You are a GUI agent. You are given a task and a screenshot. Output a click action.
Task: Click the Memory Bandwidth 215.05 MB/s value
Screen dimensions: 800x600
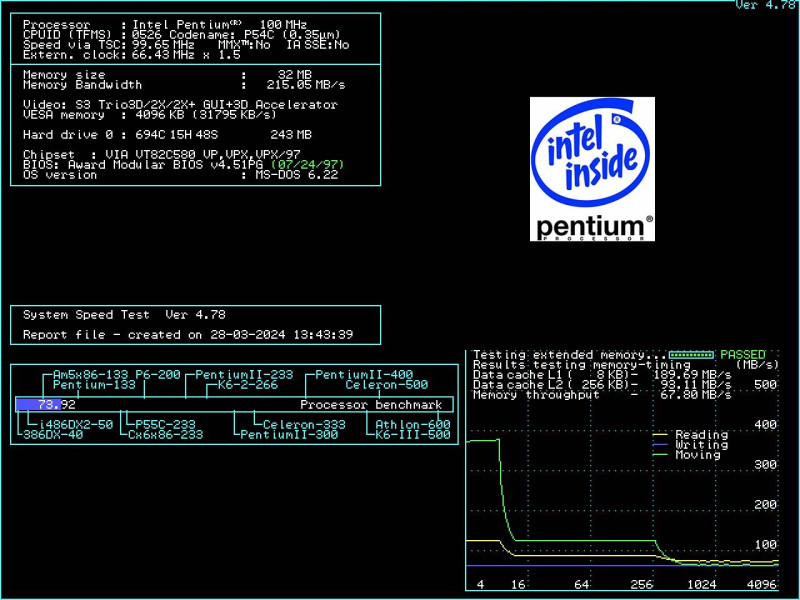coord(306,85)
